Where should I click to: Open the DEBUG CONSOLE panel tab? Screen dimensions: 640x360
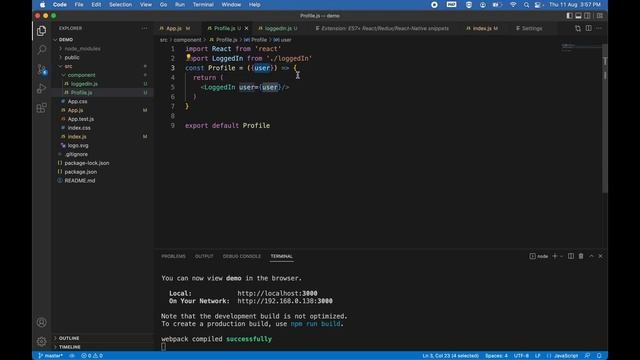coord(241,256)
